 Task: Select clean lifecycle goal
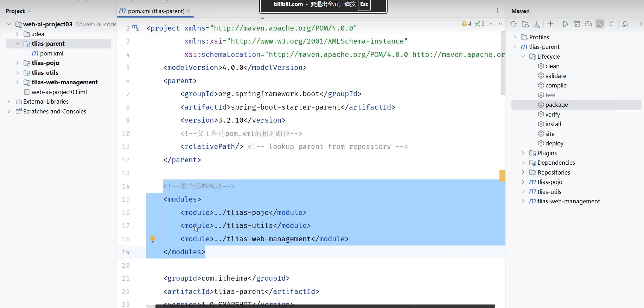(x=549, y=66)
